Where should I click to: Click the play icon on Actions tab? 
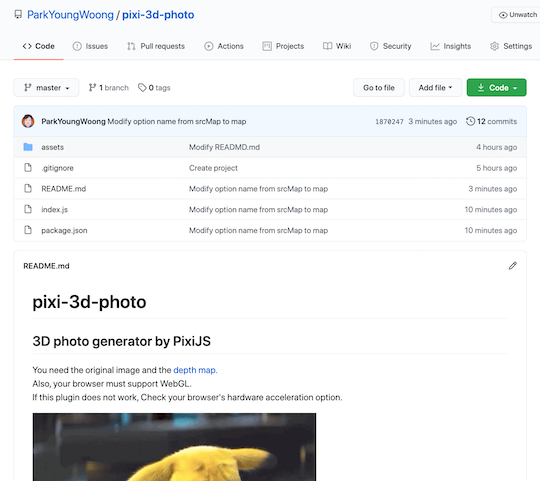tap(209, 46)
